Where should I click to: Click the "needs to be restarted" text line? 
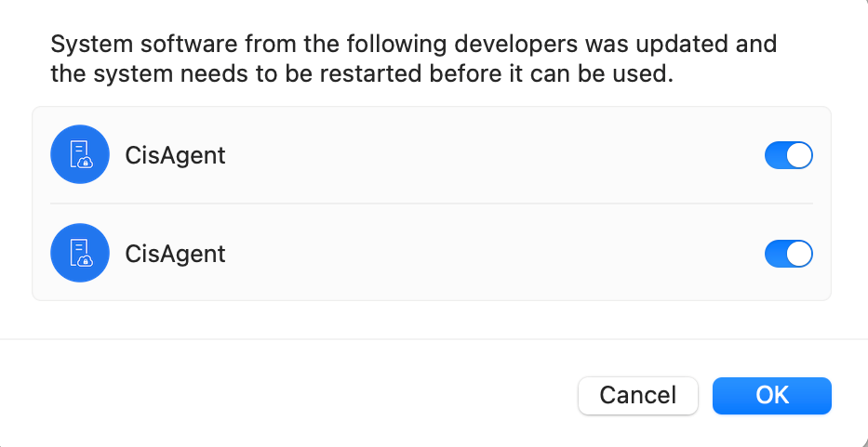[x=361, y=74]
